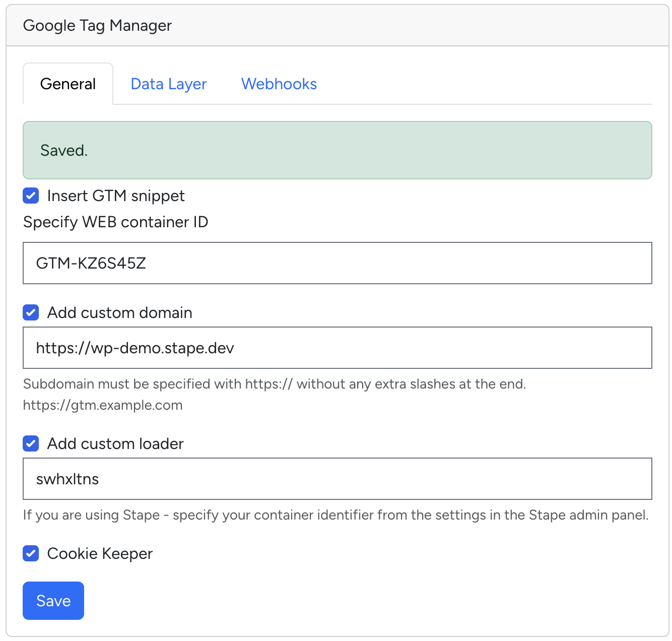Select the GTM-KZ6S45Z container ID text
Image resolution: width=672 pixels, height=641 pixels.
point(91,263)
